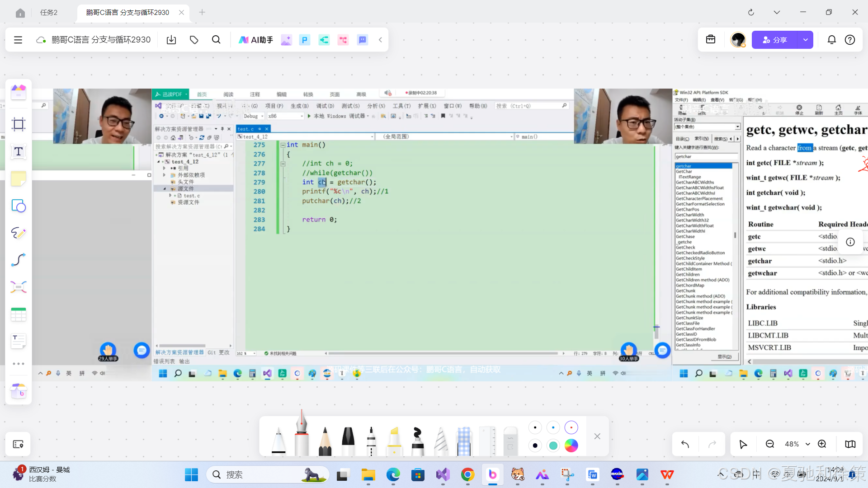Image resolution: width=868 pixels, height=488 pixels.
Task: Pick the fountain pen in pen tray
Action: pyautogui.click(x=302, y=434)
